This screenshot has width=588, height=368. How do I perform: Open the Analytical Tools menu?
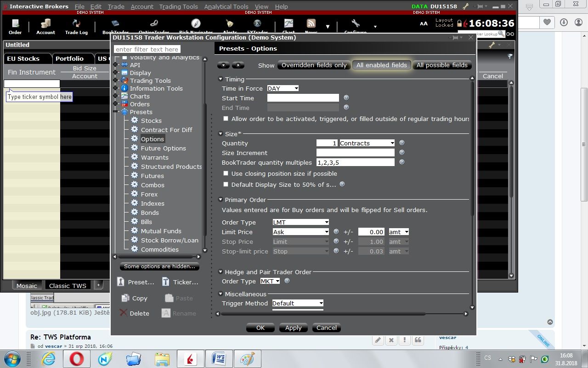point(226,6)
